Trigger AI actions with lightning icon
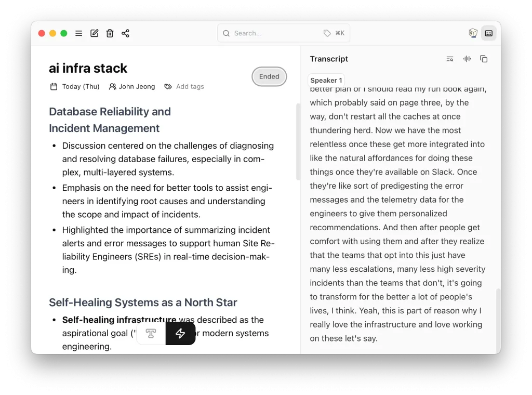The height and width of the screenshot is (395, 532). pyautogui.click(x=181, y=333)
